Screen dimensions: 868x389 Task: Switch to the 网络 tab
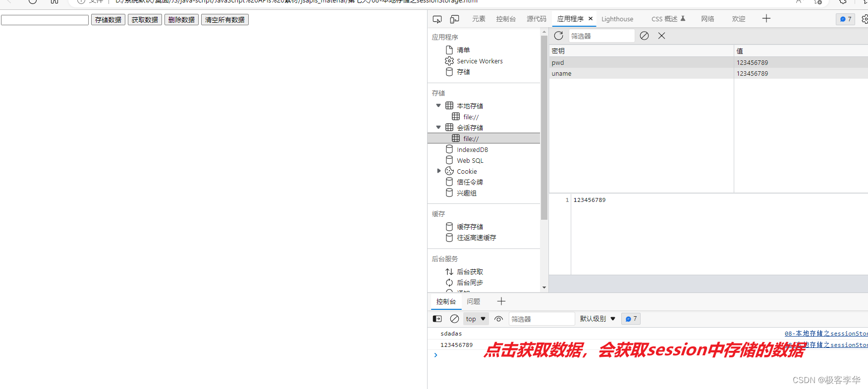[707, 19]
